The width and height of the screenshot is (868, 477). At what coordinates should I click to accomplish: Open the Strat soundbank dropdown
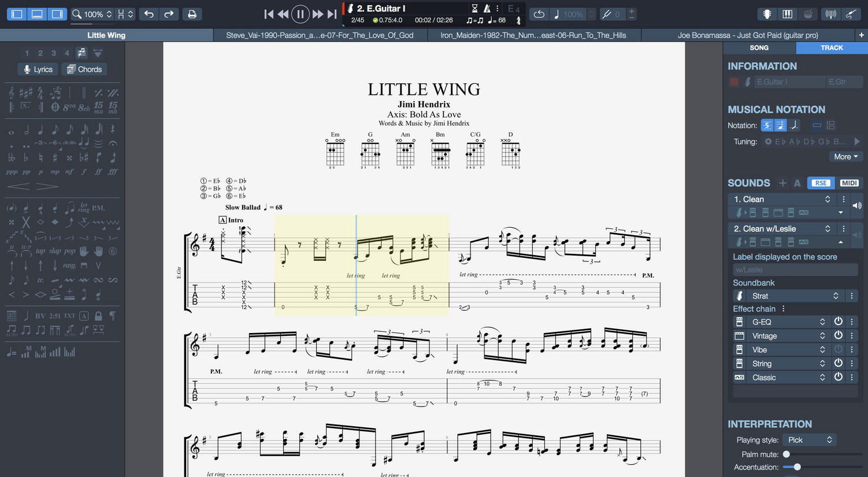point(836,295)
